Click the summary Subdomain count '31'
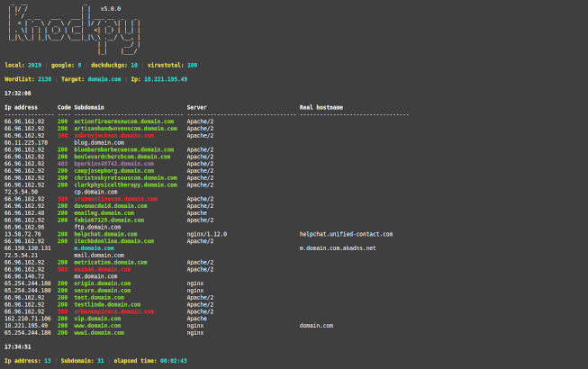The height and width of the screenshot is (369, 588). tap(101, 361)
